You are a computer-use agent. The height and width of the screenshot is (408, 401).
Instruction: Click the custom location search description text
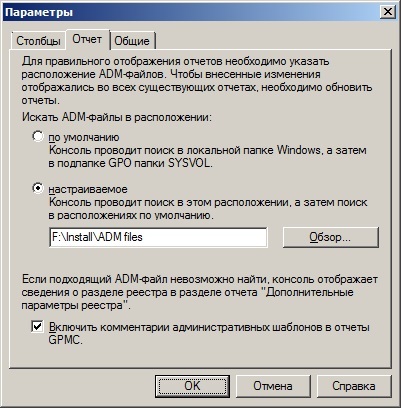click(208, 209)
